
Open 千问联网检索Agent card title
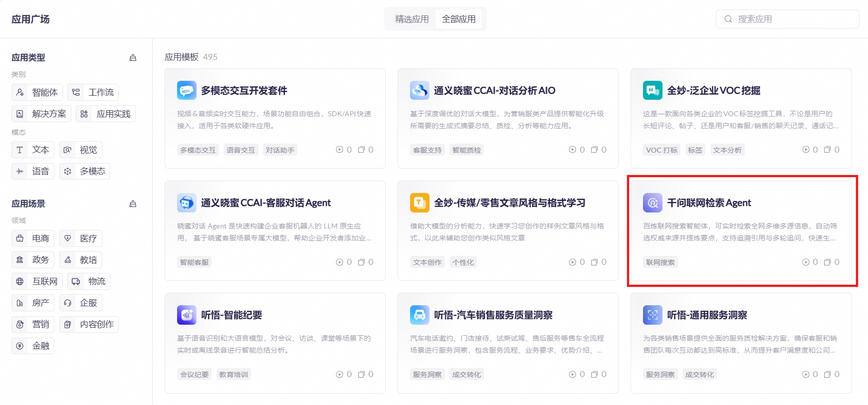(709, 202)
